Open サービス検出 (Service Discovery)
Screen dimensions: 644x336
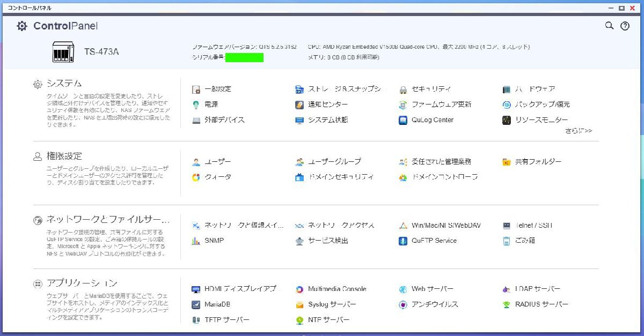[321, 241]
